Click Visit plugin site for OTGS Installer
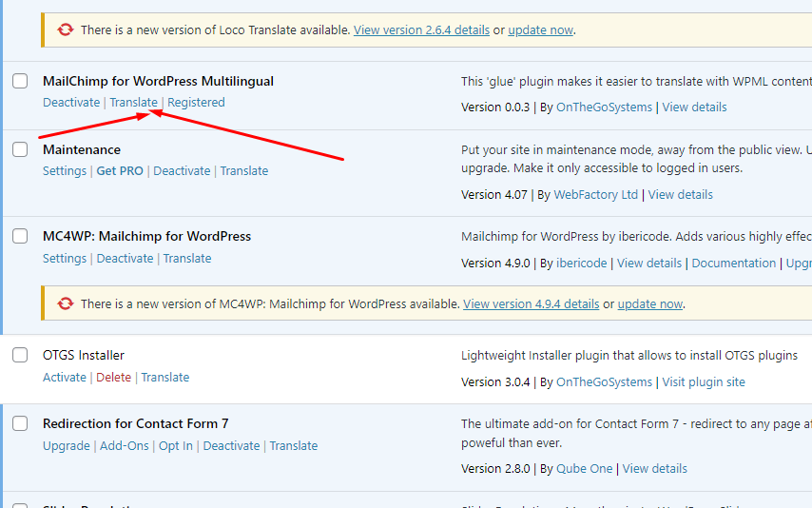The width and height of the screenshot is (812, 508). 704,382
